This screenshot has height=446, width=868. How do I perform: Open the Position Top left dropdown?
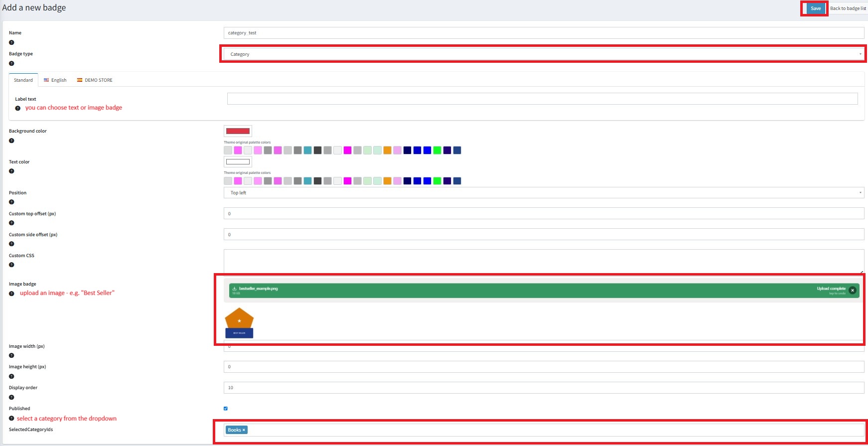click(544, 193)
